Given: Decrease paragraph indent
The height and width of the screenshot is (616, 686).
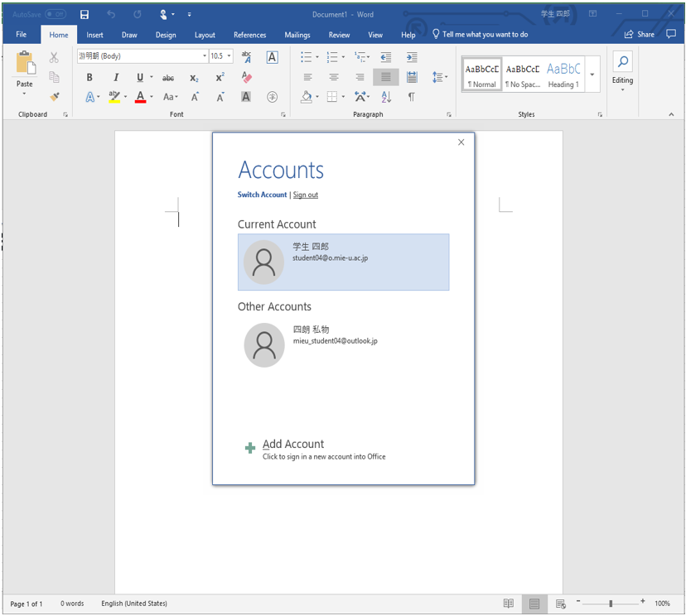Looking at the screenshot, I should [x=385, y=57].
